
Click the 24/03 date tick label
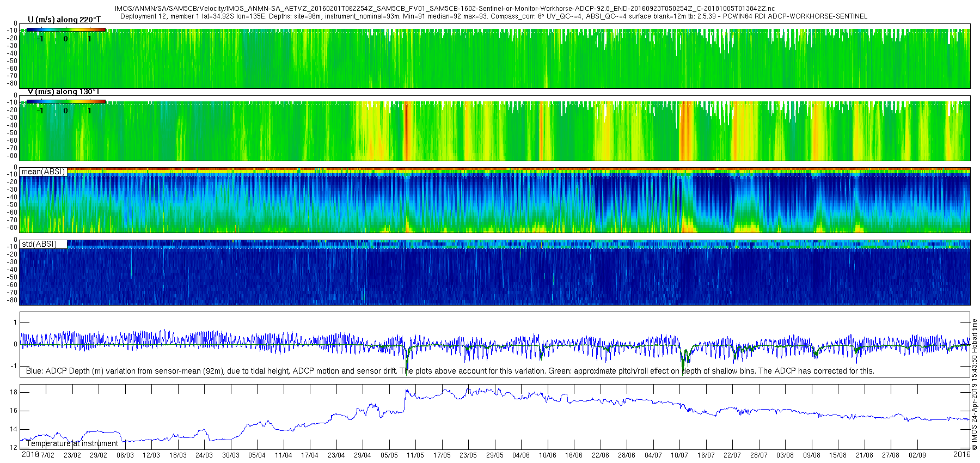pyautogui.click(x=204, y=455)
